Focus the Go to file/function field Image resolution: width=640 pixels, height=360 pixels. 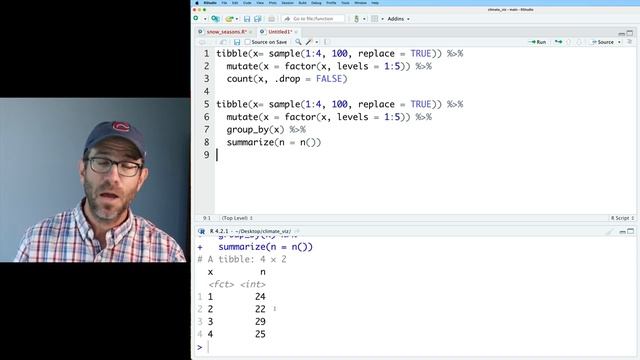click(x=313, y=19)
